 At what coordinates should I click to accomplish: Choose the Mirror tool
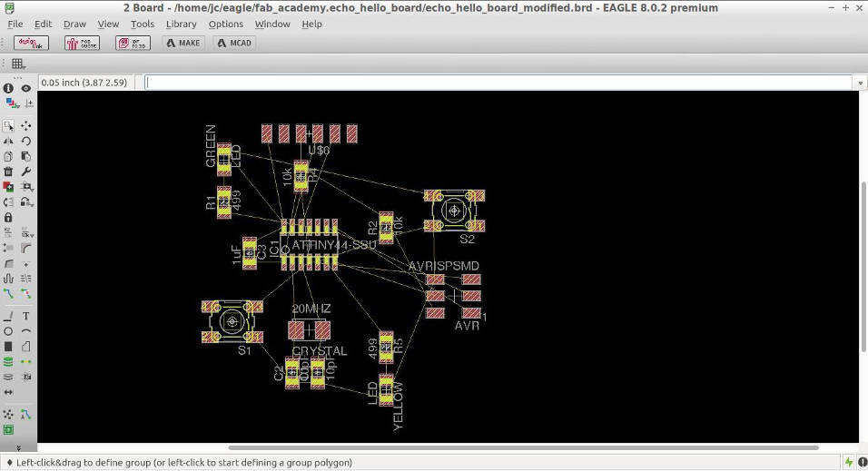tap(8, 142)
